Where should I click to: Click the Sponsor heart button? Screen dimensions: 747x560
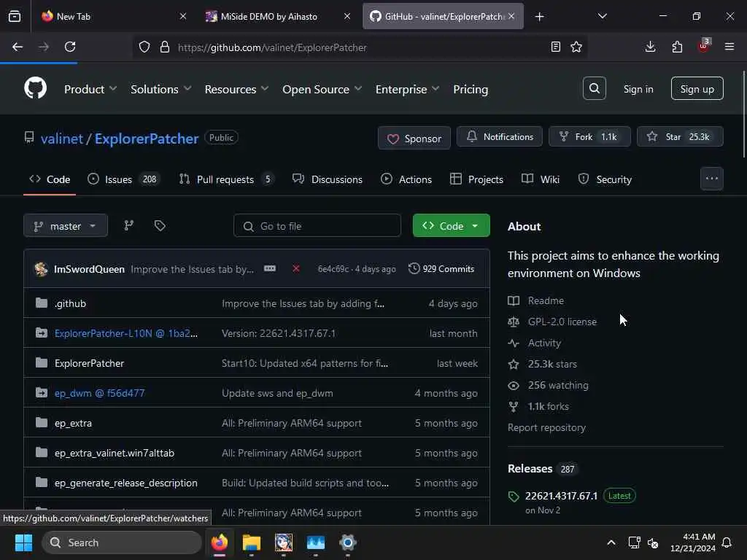(x=414, y=138)
